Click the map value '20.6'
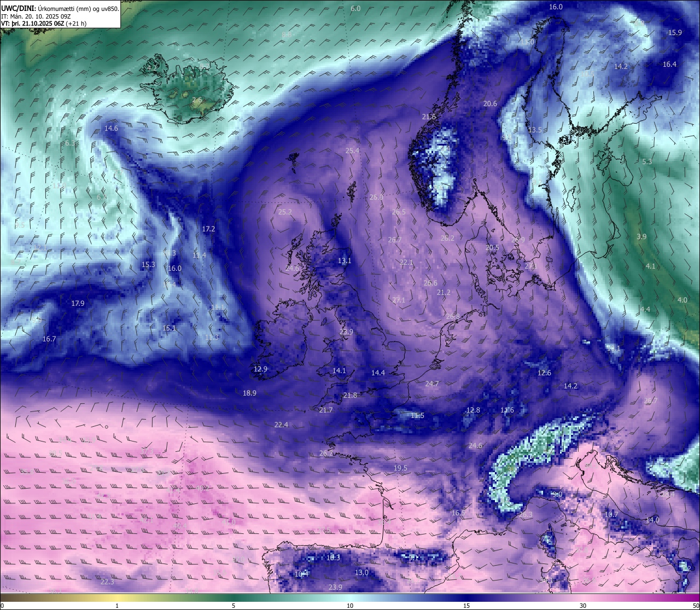 [x=490, y=104]
